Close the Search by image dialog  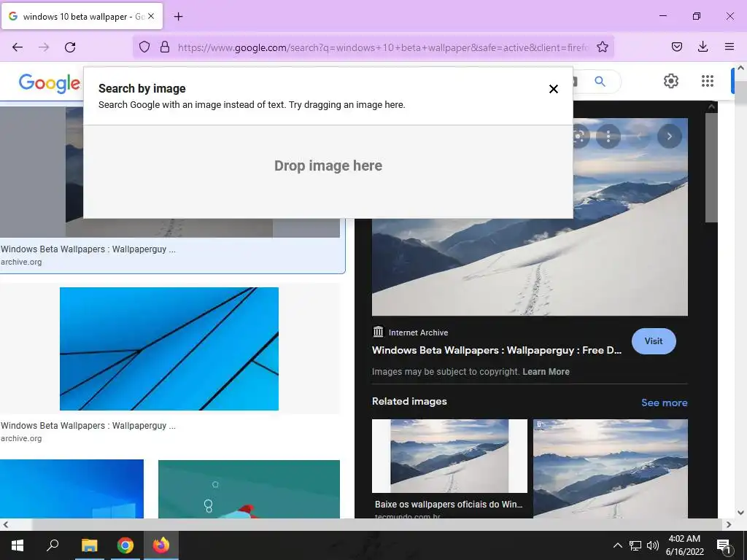point(553,89)
